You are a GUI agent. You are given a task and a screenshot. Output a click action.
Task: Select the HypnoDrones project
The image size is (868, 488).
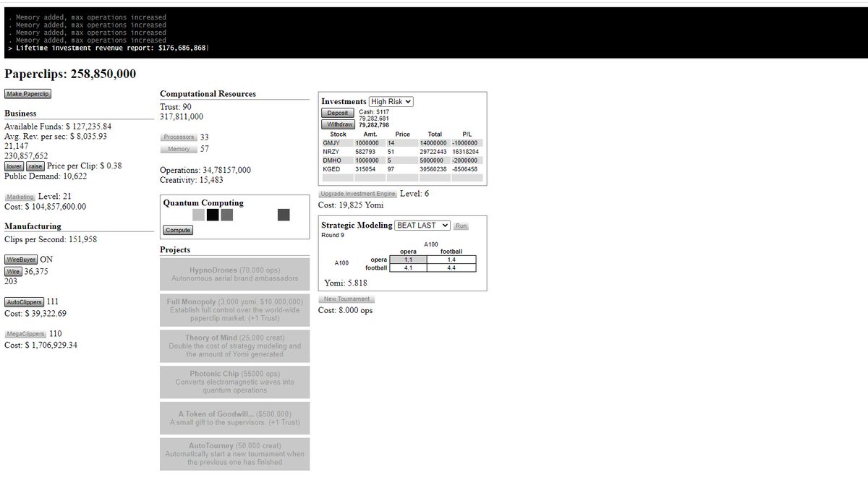[x=234, y=274]
